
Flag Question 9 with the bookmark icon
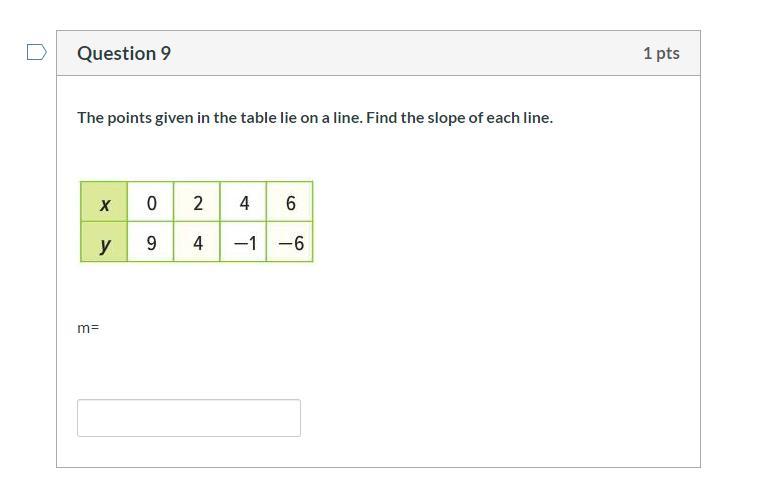tap(36, 52)
